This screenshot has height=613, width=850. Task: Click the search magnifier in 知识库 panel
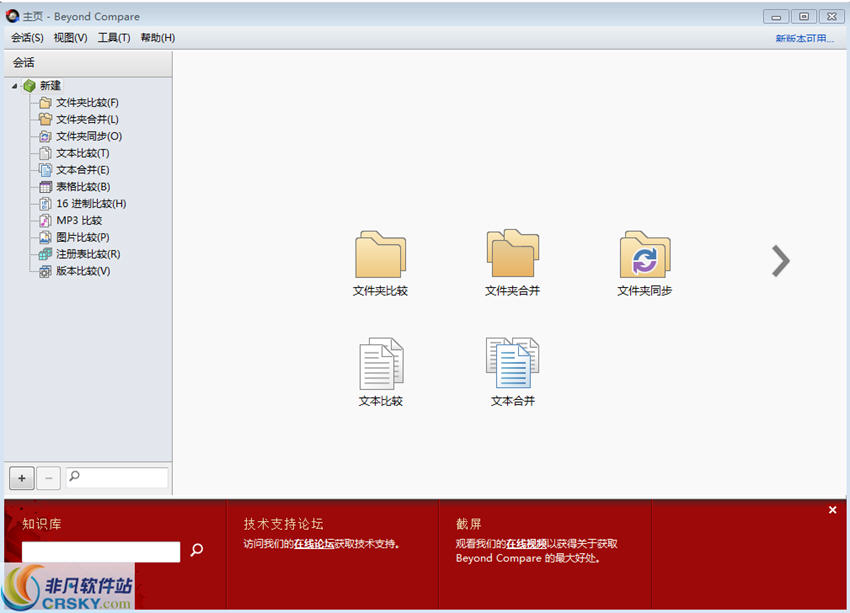click(196, 551)
